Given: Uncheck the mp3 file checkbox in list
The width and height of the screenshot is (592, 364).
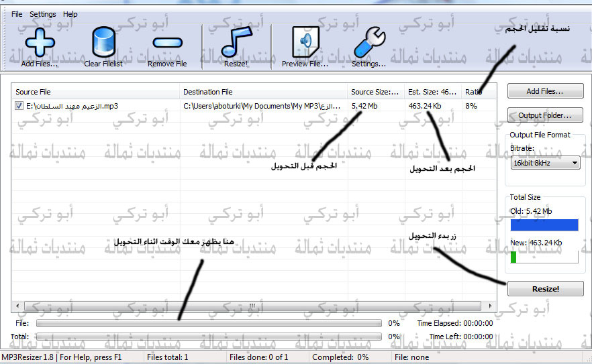Looking at the screenshot, I should coord(19,106).
